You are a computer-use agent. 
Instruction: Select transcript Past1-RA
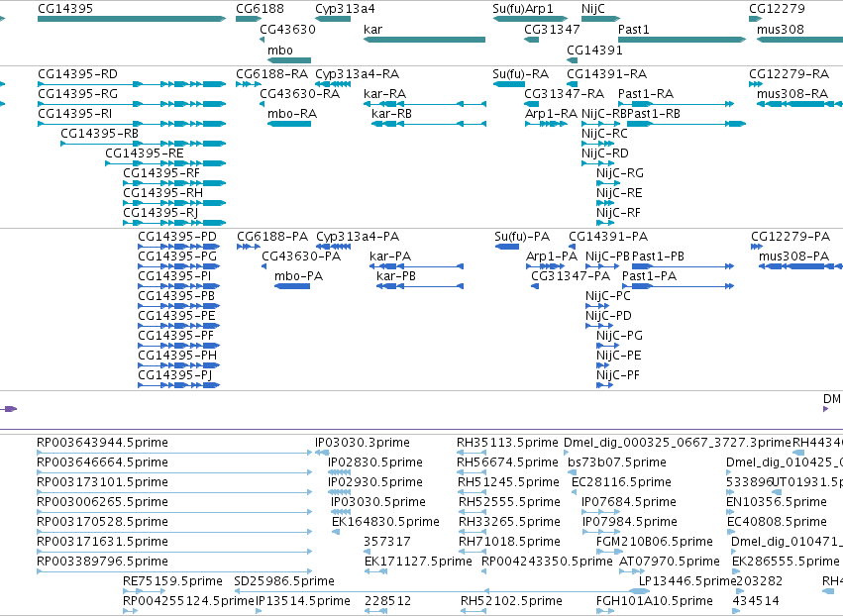pyautogui.click(x=646, y=93)
